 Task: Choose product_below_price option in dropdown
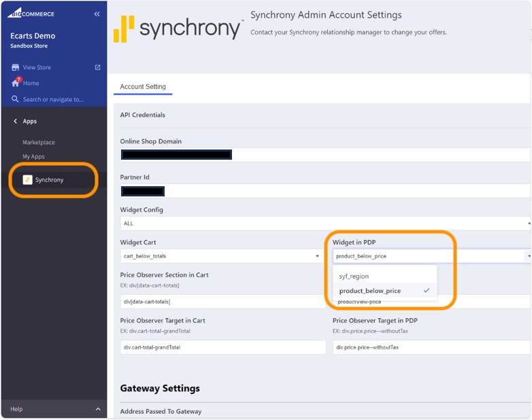[x=385, y=290]
